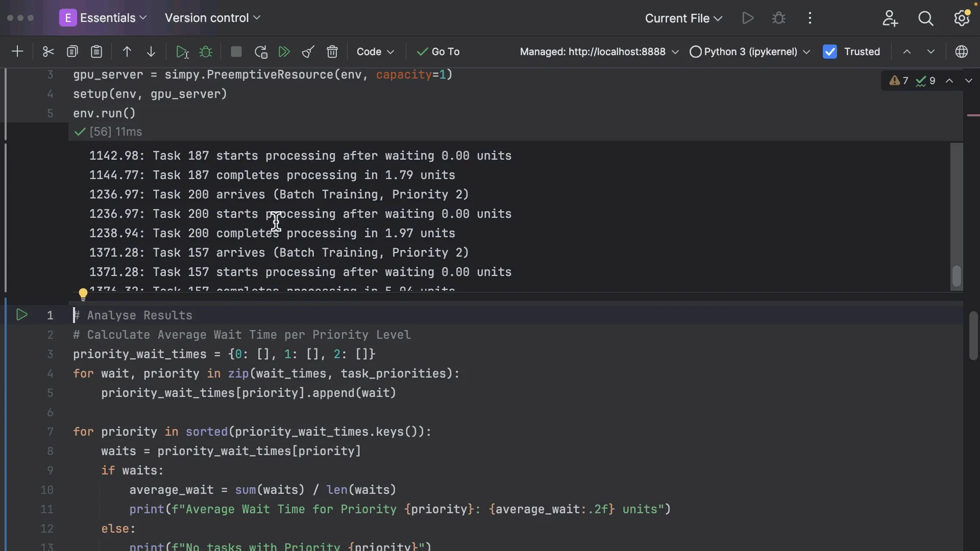Debug Current File bug icon in title bar
This screenshot has height=551, width=980.
click(x=779, y=18)
